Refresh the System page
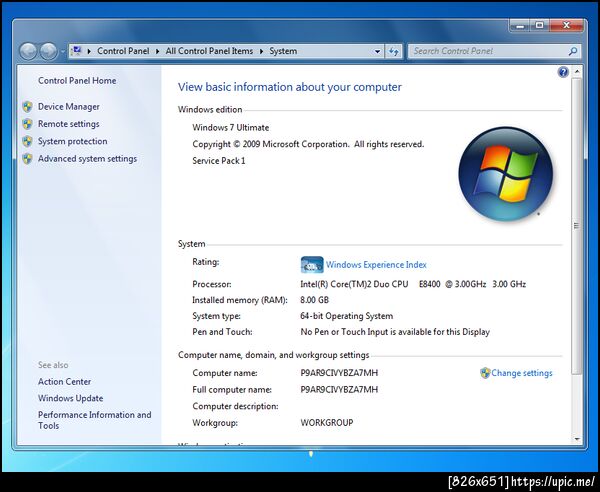The width and height of the screenshot is (600, 492). coord(394,51)
